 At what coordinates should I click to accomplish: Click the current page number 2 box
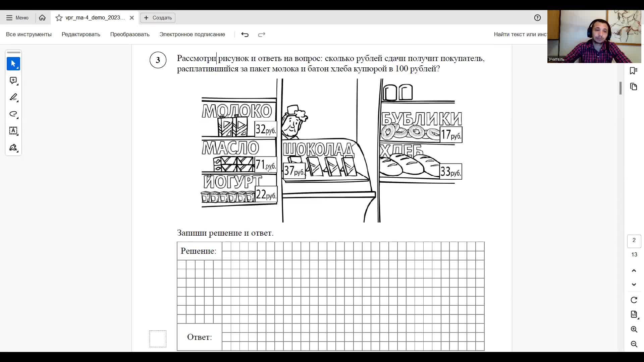(x=634, y=241)
